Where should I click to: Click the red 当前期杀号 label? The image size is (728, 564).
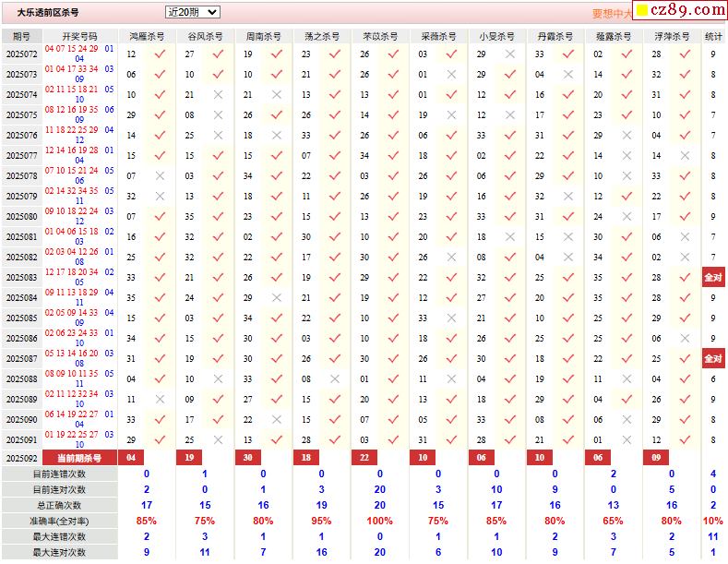click(x=79, y=458)
